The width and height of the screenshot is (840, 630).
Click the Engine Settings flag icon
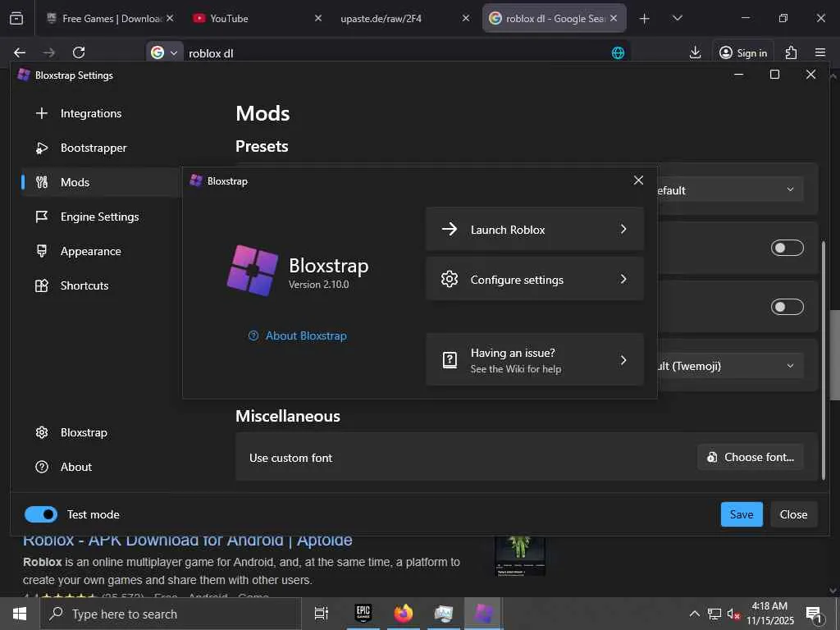41,217
